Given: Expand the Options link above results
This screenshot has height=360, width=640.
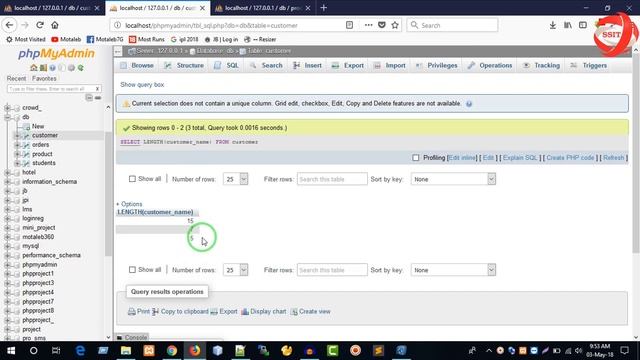Looking at the screenshot, I should (x=129, y=204).
